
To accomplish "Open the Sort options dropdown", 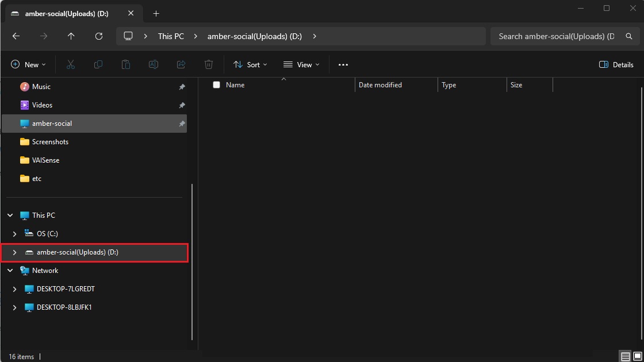I will pos(250,64).
